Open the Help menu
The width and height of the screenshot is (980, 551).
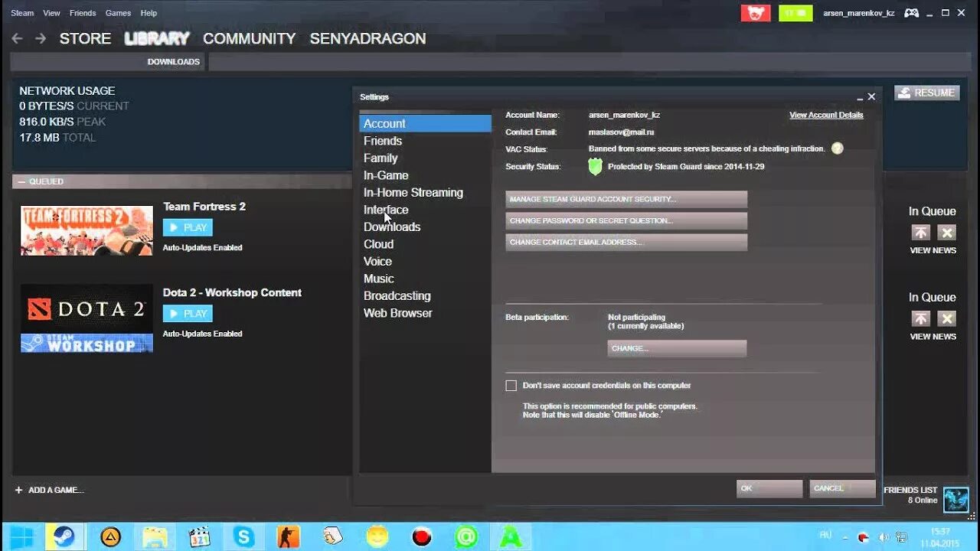[x=149, y=13]
